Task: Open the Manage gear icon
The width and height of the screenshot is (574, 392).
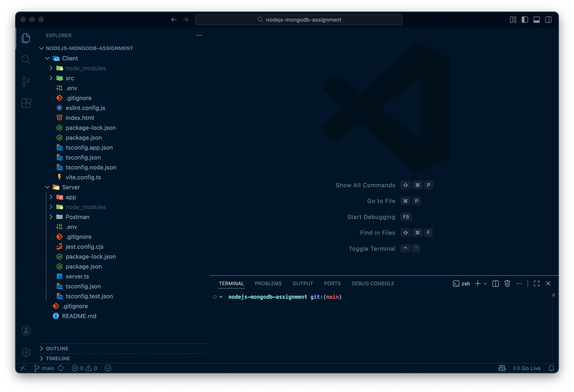Action: [26, 352]
